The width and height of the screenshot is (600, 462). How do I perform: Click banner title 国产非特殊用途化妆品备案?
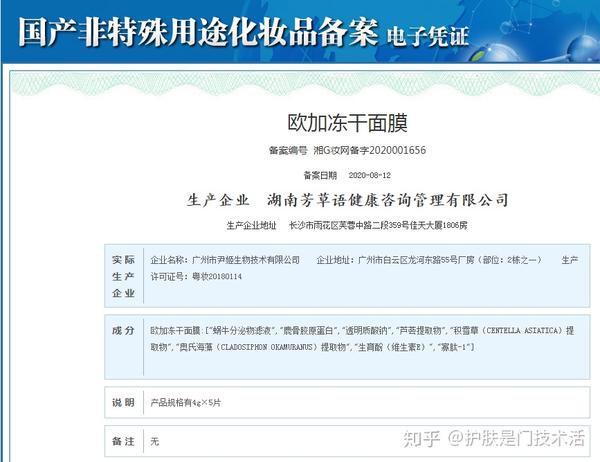click(x=198, y=31)
